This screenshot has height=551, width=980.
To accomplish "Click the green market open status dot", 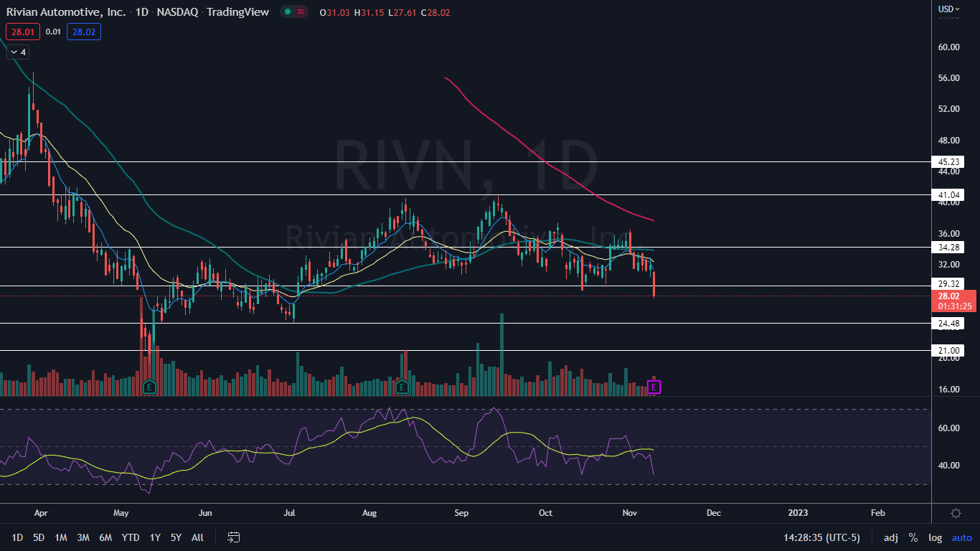I will point(288,11).
